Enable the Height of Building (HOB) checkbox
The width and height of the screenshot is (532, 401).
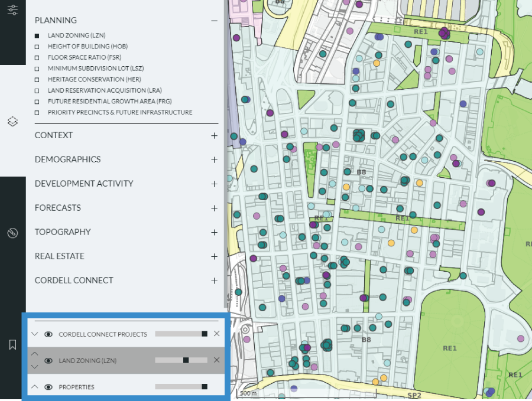pos(37,46)
